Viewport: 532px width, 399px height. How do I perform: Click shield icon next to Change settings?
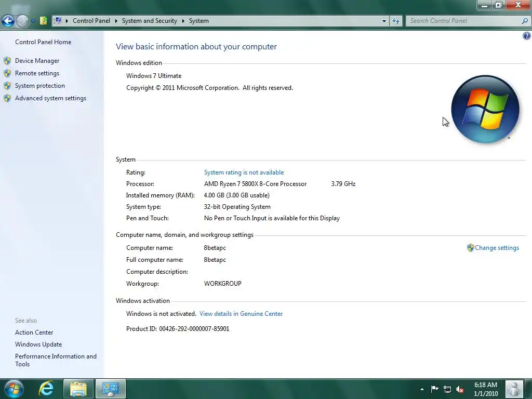[470, 248]
